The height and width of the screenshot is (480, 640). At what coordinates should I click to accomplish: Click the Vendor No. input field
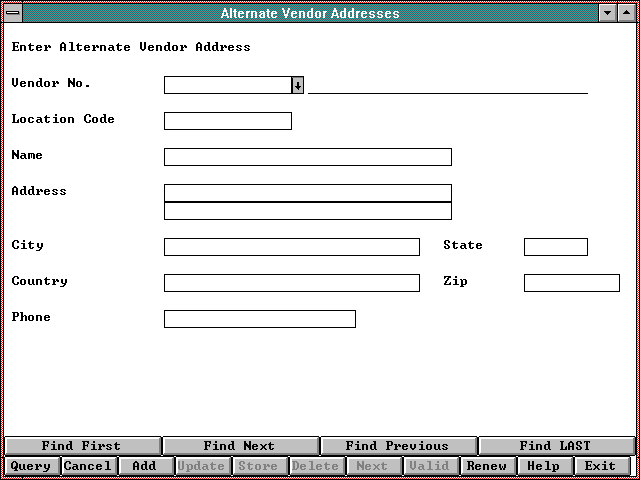tap(227, 85)
